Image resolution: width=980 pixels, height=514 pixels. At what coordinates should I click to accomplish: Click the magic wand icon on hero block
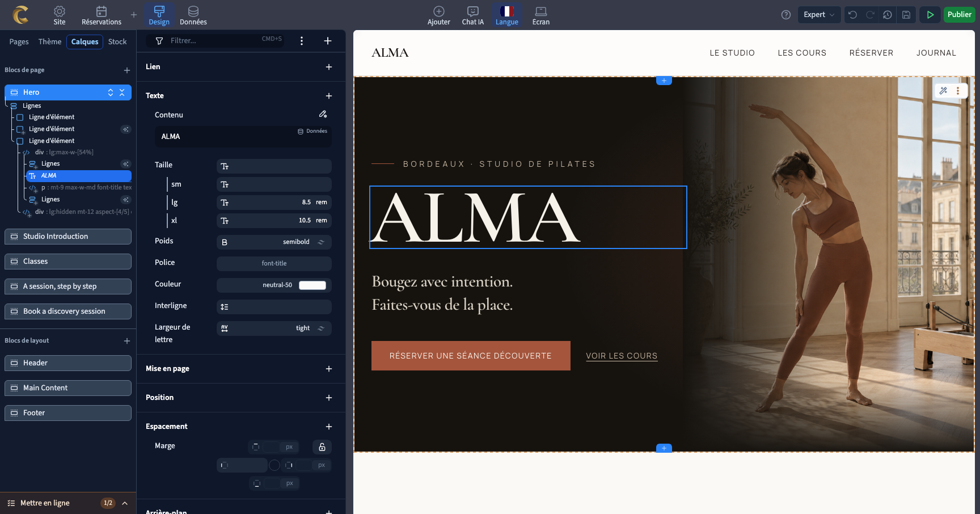click(x=943, y=91)
